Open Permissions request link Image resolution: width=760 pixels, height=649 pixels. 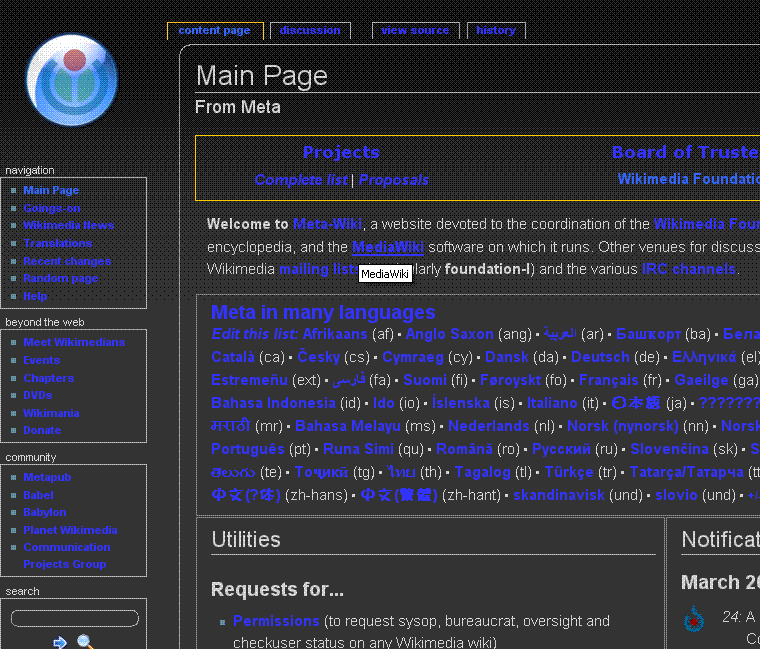pos(276,621)
